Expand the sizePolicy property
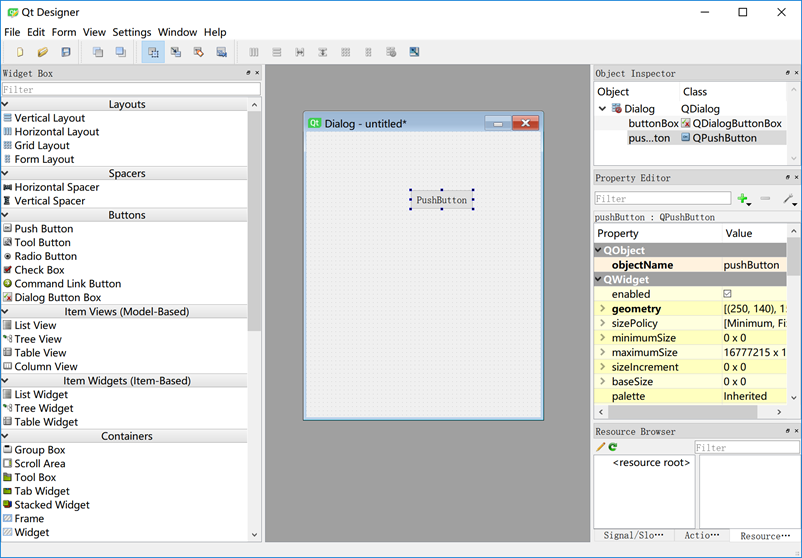This screenshot has width=802, height=558. pyautogui.click(x=603, y=323)
